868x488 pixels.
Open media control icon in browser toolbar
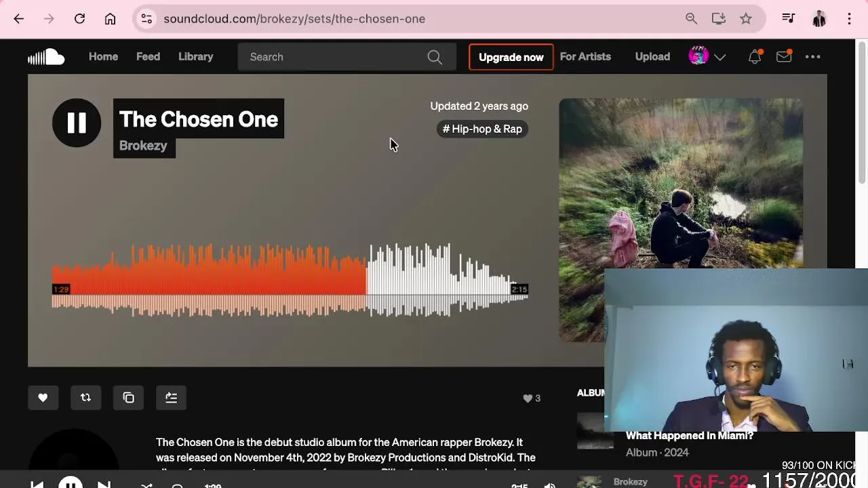788,19
